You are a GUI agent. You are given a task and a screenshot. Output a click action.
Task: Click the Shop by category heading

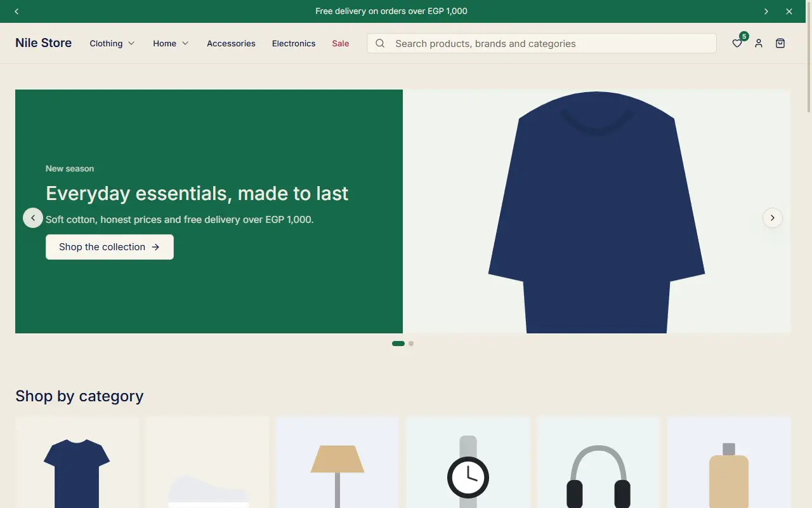click(79, 396)
